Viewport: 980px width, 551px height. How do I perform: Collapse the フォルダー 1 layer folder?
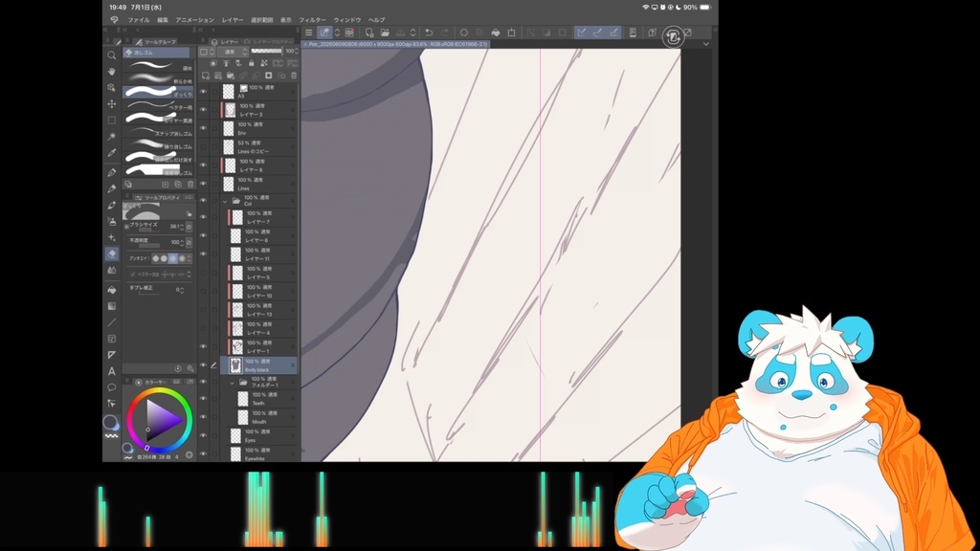click(x=233, y=383)
